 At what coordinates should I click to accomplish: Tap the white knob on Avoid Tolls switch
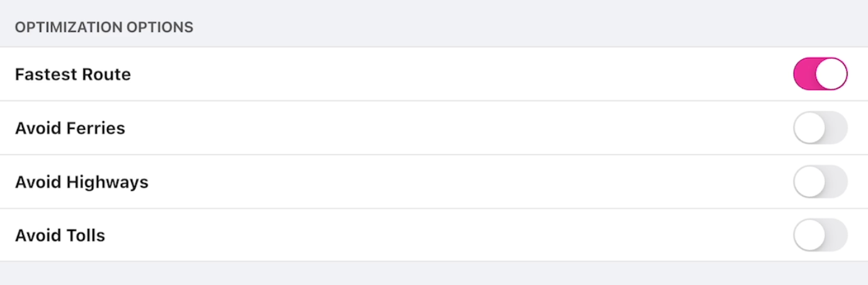click(809, 235)
